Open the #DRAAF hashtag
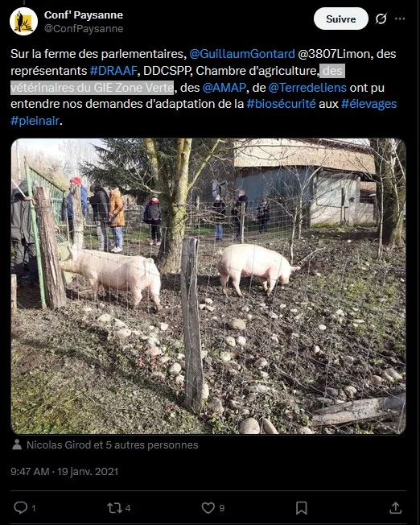The image size is (420, 525). click(x=113, y=71)
